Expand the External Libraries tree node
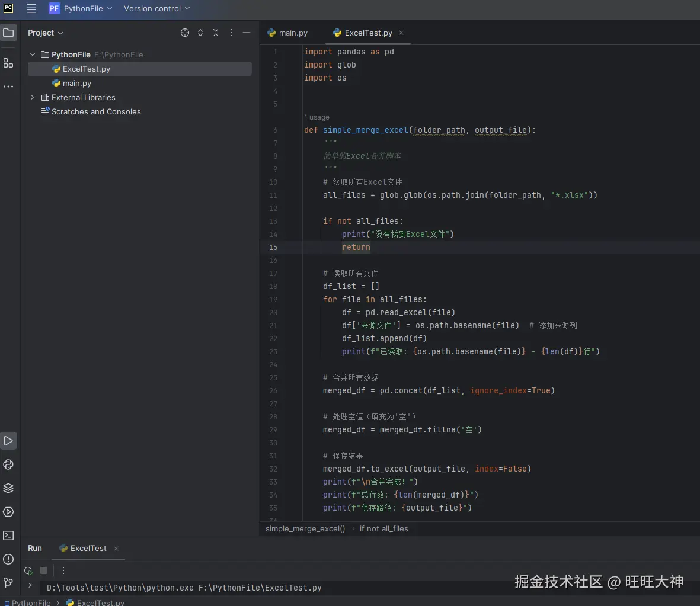Image resolution: width=700 pixels, height=606 pixels. [x=33, y=97]
